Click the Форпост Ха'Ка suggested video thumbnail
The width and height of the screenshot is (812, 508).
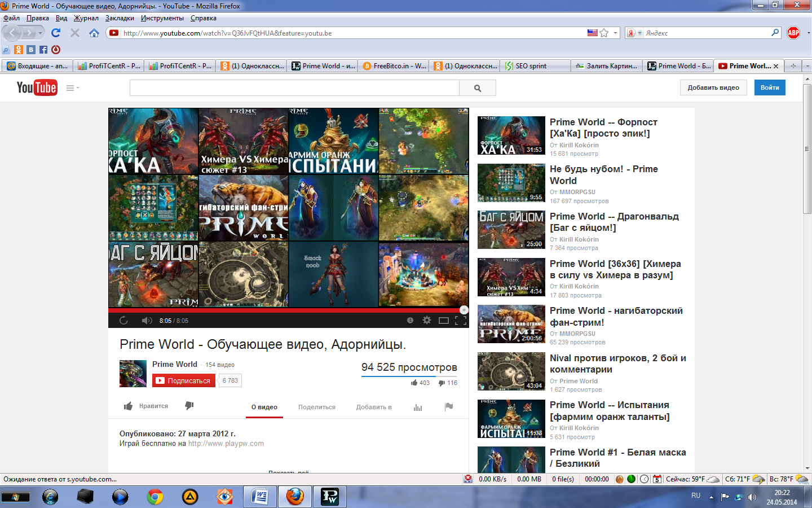(x=511, y=135)
